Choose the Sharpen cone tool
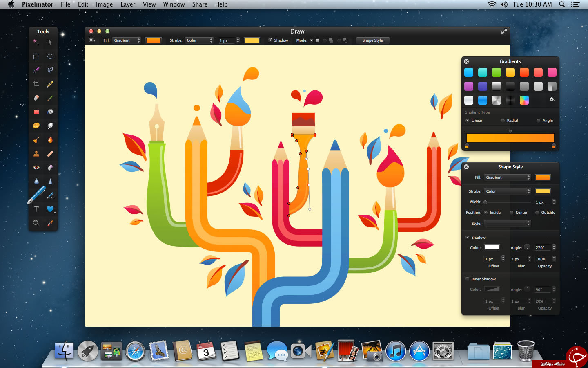Image resolution: width=588 pixels, height=368 pixels. 50,181
